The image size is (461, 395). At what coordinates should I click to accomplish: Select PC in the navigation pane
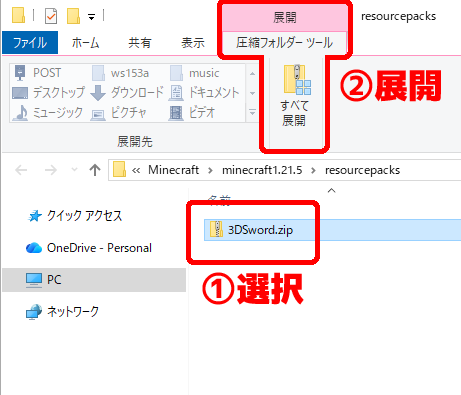coord(94,280)
